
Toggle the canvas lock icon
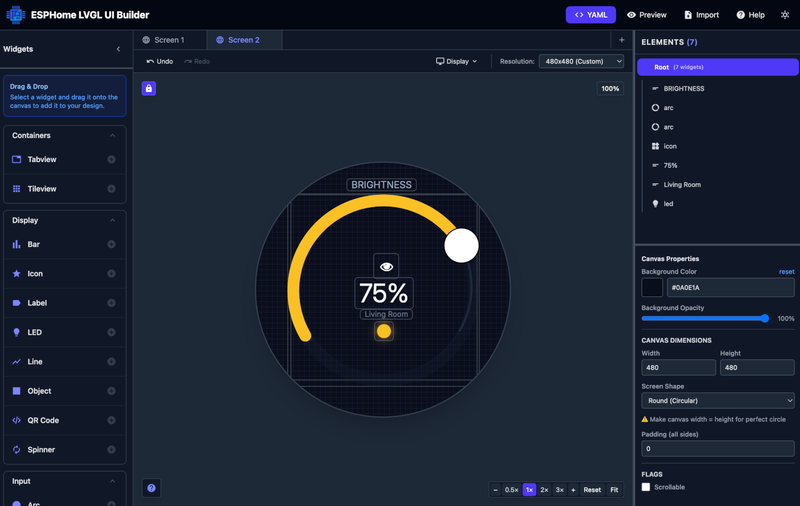(x=149, y=89)
